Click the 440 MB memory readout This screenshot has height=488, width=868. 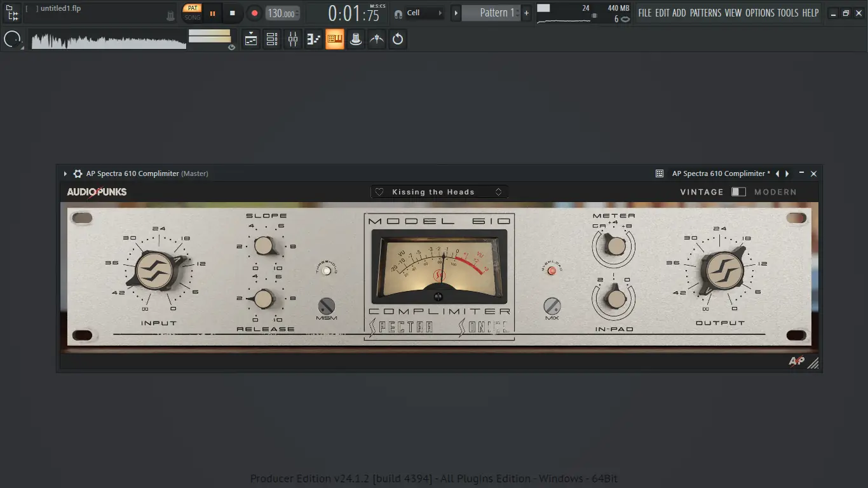[x=618, y=8]
